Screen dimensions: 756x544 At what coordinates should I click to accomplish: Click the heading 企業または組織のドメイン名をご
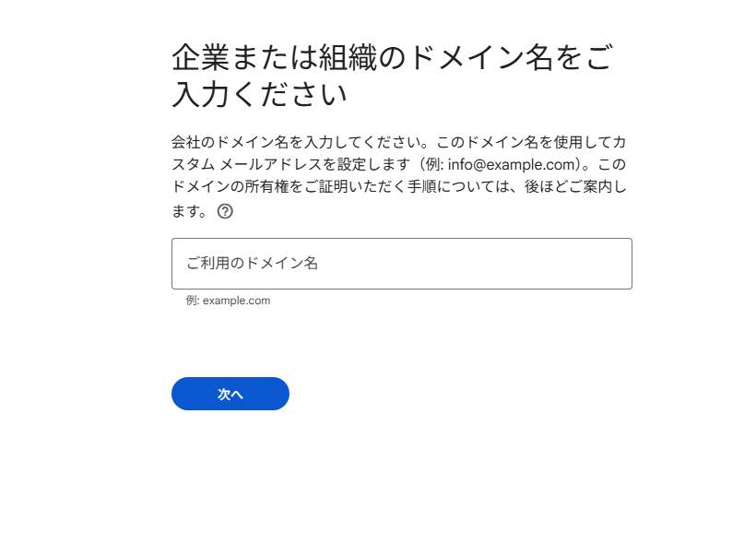coord(393,57)
